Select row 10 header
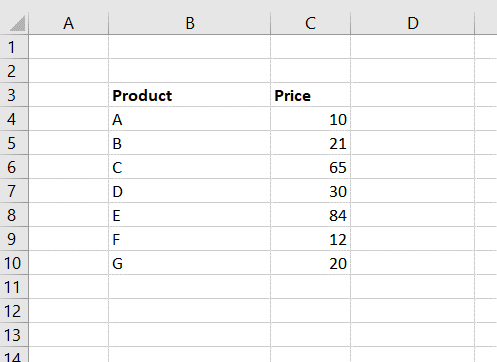Image resolution: width=497 pixels, height=362 pixels. [14, 263]
